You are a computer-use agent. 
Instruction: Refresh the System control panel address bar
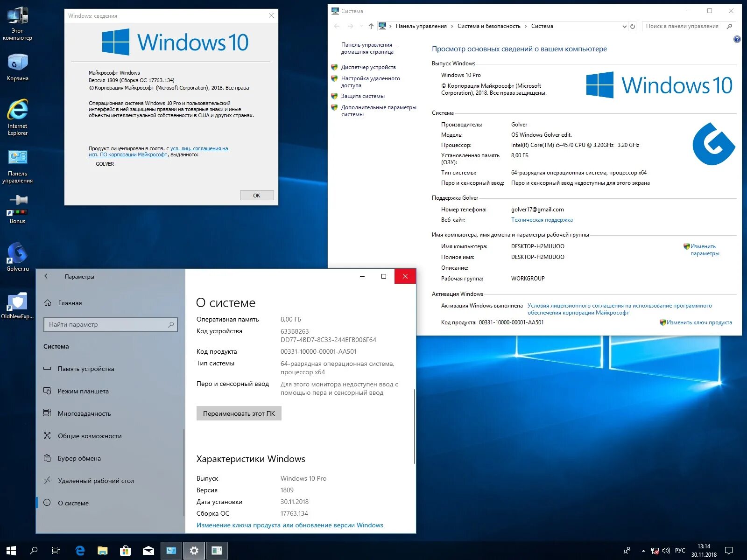(633, 26)
